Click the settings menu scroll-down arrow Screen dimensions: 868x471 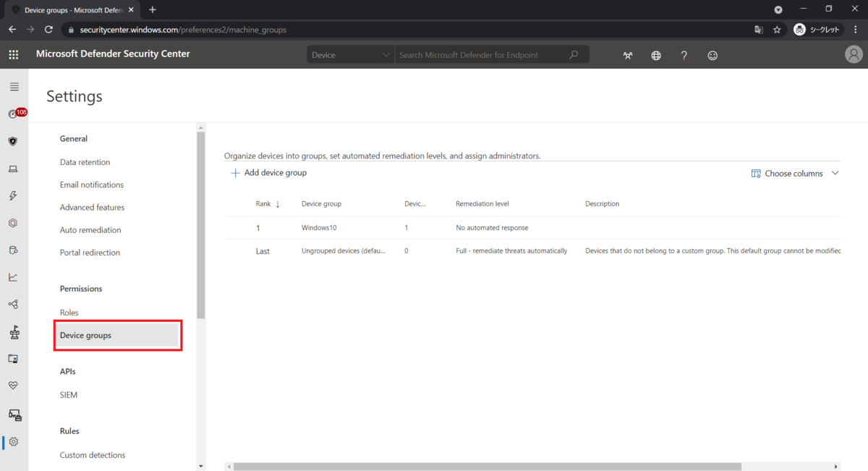pos(201,467)
